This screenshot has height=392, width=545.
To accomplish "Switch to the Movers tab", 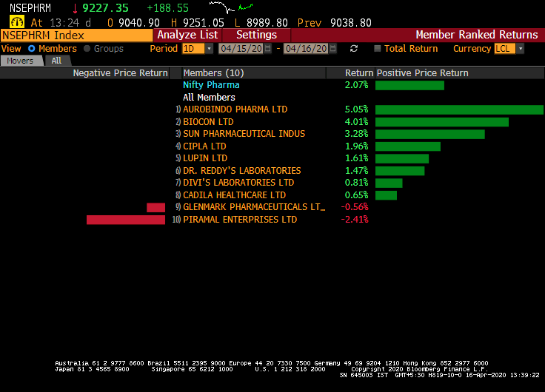I will [x=20, y=61].
